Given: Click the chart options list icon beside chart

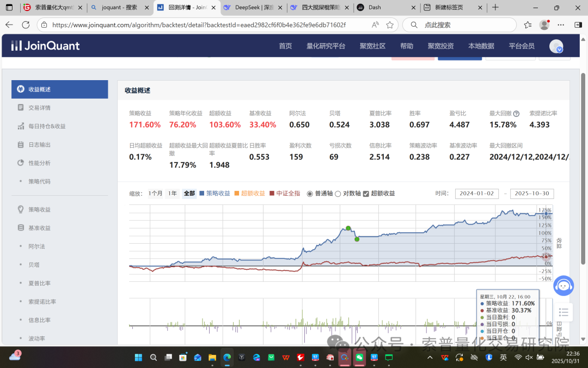Looking at the screenshot, I should (x=563, y=312).
